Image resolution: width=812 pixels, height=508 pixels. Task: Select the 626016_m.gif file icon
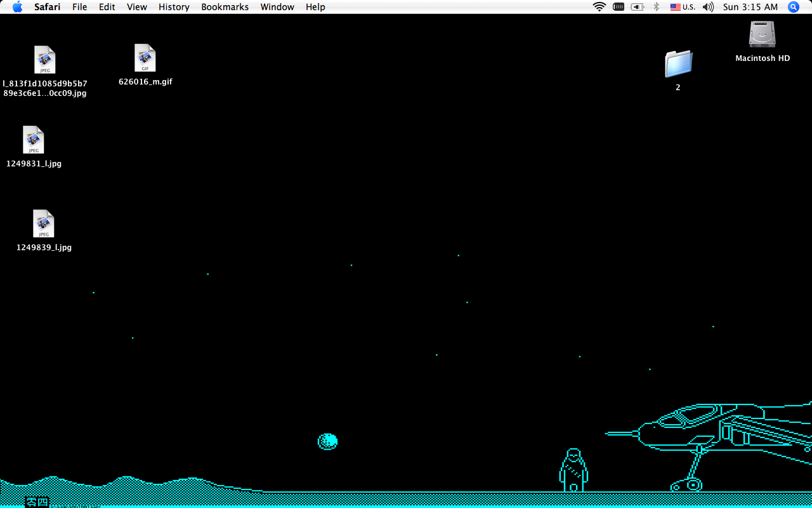(x=145, y=58)
